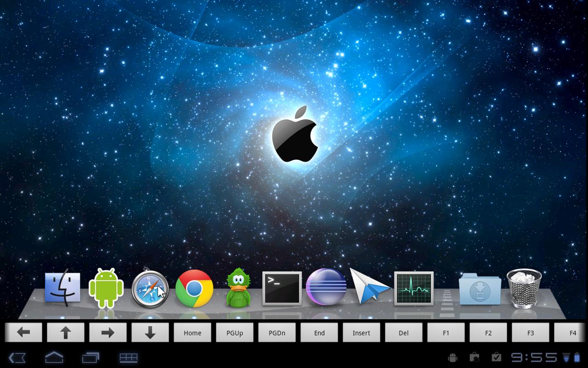
Task: Launch the green Android robot app
Action: coord(106,288)
